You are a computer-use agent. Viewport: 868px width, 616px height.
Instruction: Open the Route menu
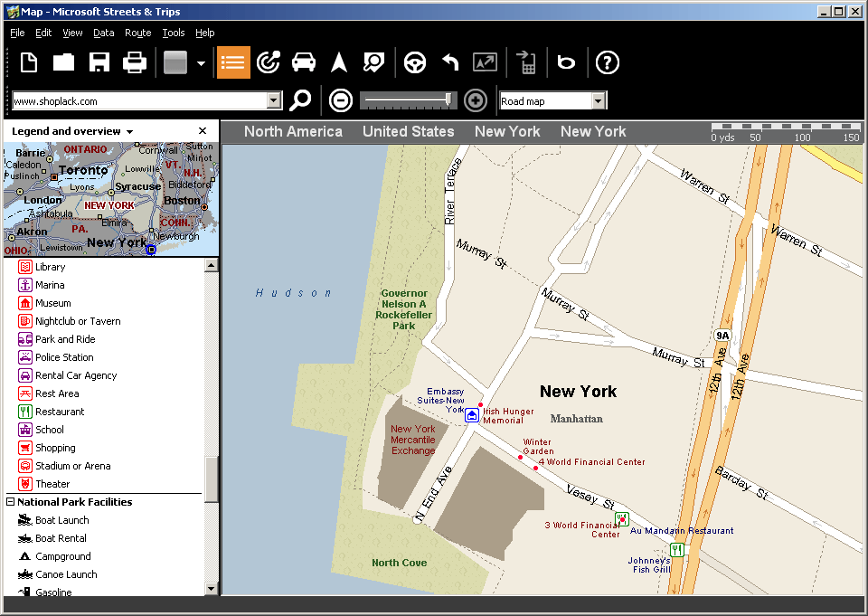tap(137, 33)
